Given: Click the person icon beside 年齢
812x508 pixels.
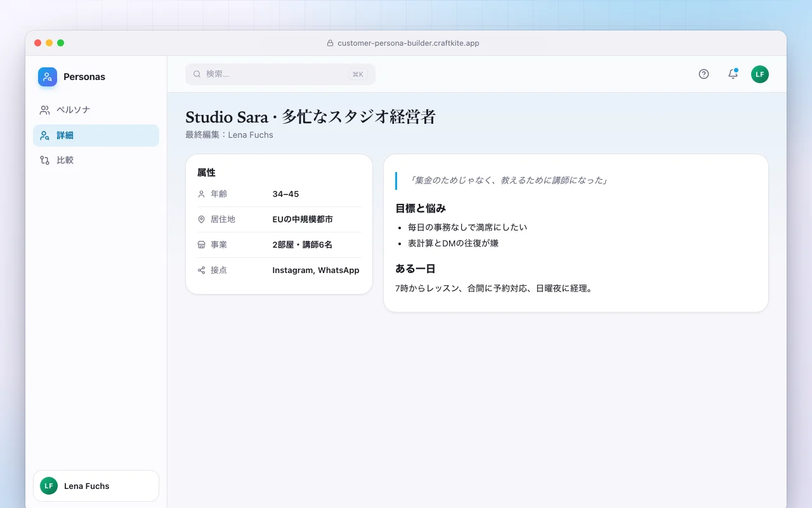Looking at the screenshot, I should click(x=202, y=194).
